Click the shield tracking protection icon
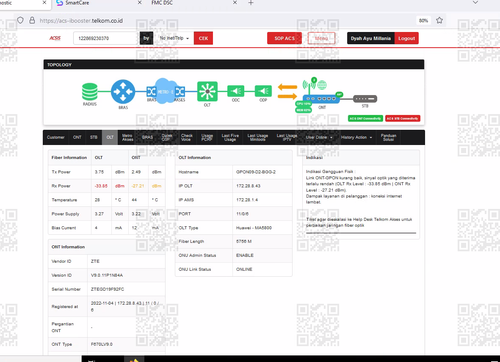The height and width of the screenshot is (362, 500). tap(20, 20)
